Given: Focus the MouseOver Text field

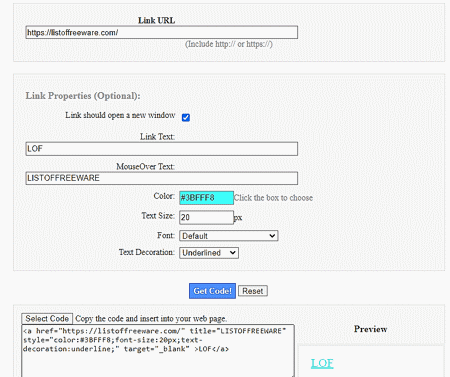Looking at the screenshot, I should tap(161, 178).
